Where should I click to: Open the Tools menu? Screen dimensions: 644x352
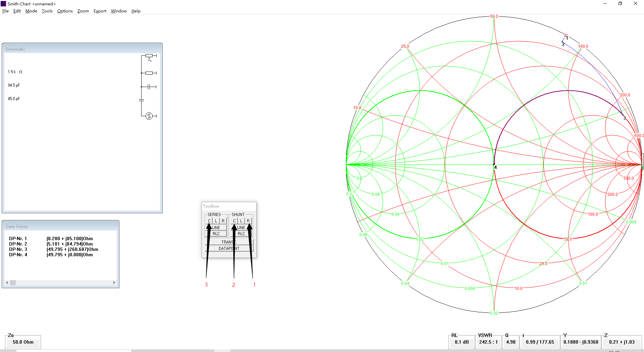(47, 11)
